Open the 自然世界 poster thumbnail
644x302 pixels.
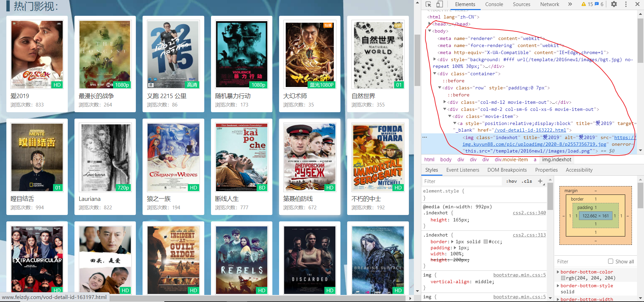point(378,54)
